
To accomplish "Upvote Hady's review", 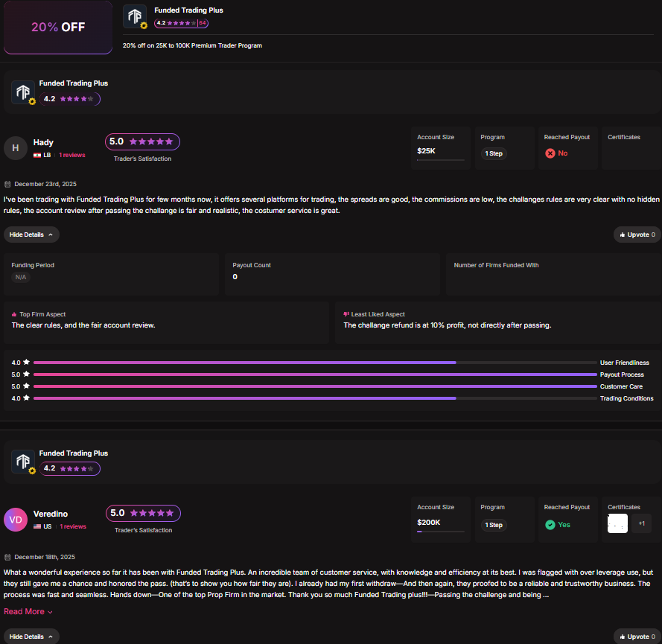I will click(x=637, y=235).
